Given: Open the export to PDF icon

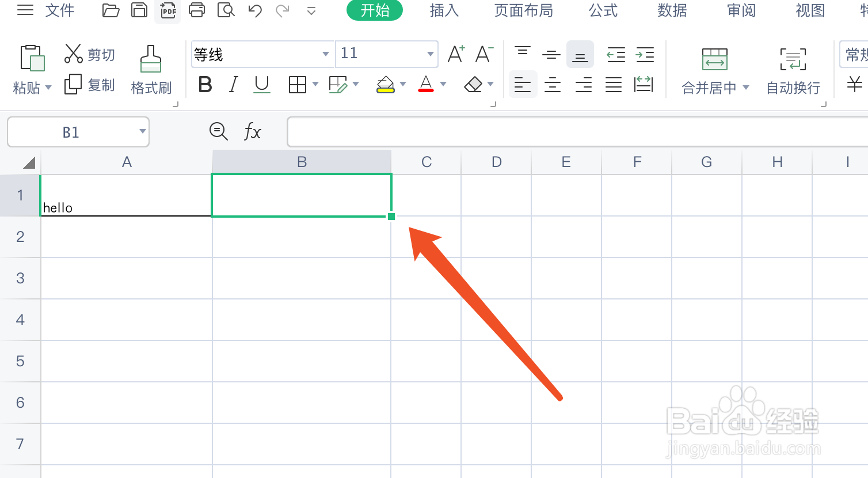Looking at the screenshot, I should coord(167,10).
